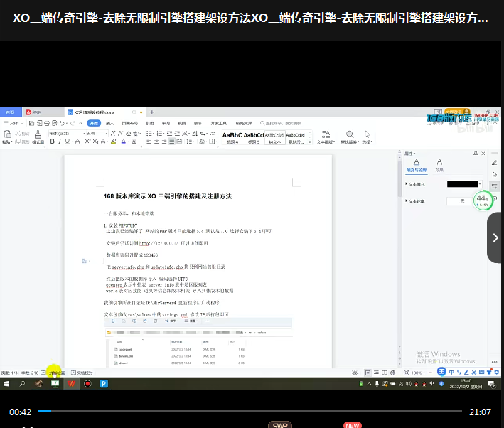The image size is (504, 428).
Task: Toggle Underline formatting
Action: (67, 141)
